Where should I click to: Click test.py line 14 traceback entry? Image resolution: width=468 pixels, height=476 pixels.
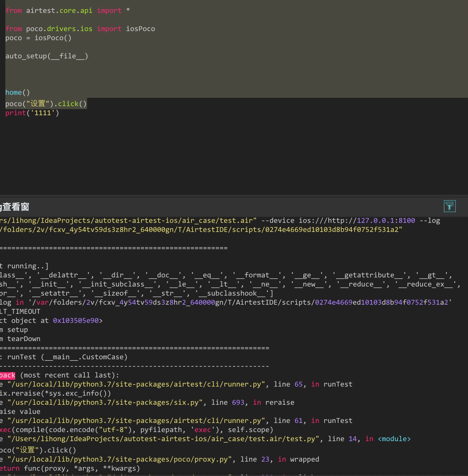pos(205,439)
